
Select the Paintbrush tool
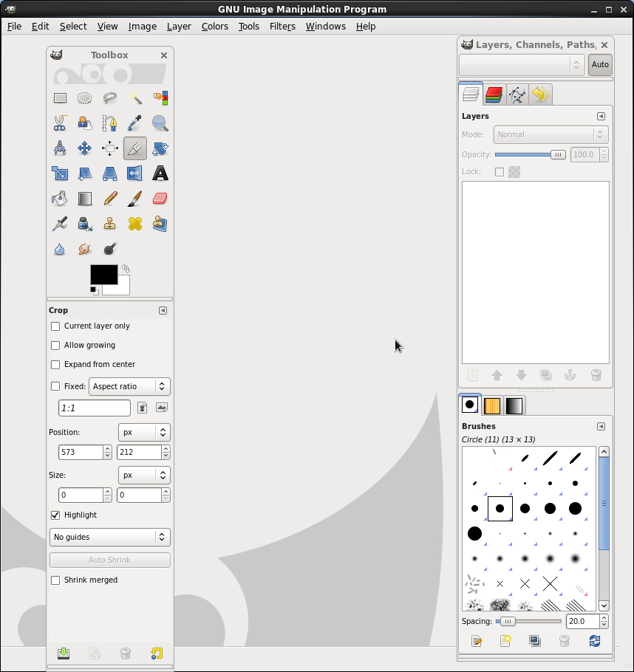[135, 199]
